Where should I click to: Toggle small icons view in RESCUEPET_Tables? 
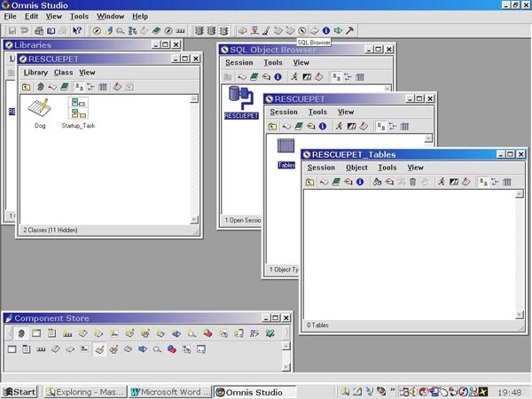495,182
